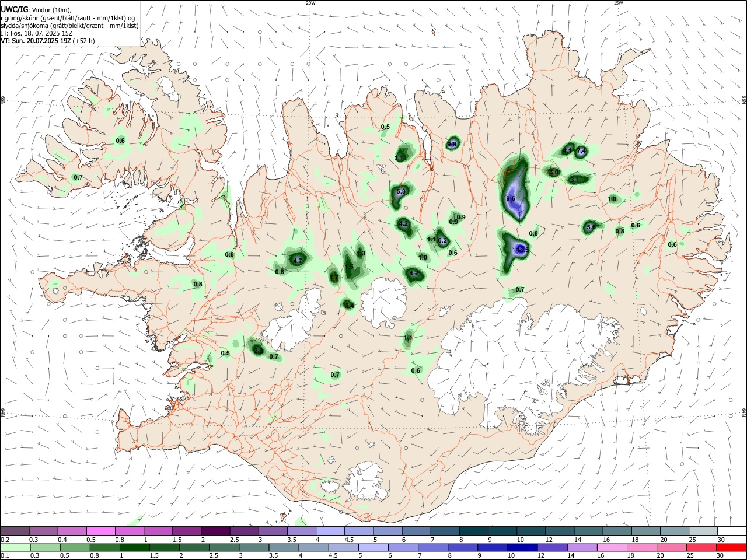Viewport: 747px width, 560px height.
Task: Pick the crimson swatch labeled 25 in the rain legend
Action: point(701,547)
